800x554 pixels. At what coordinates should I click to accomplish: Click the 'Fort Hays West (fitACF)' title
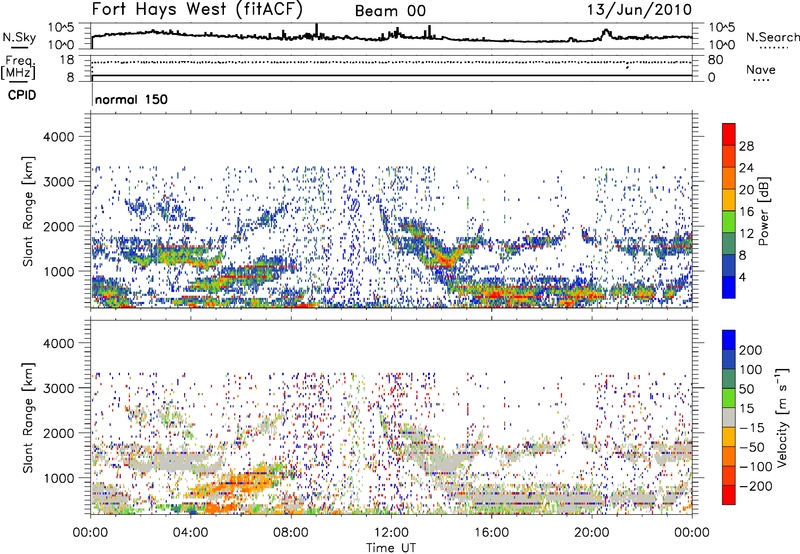[x=197, y=10]
